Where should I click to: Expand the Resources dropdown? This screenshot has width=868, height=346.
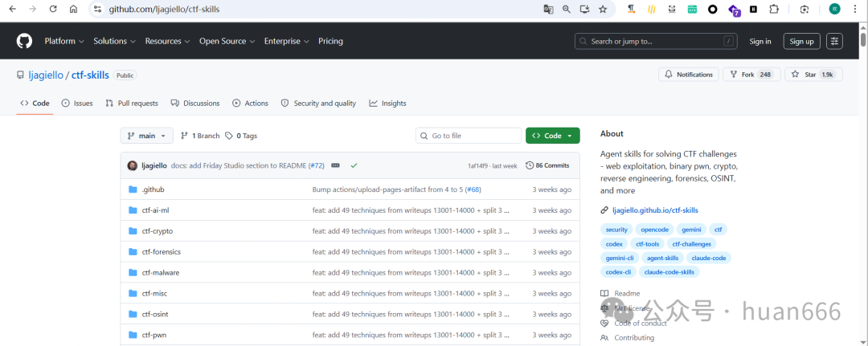pos(168,42)
